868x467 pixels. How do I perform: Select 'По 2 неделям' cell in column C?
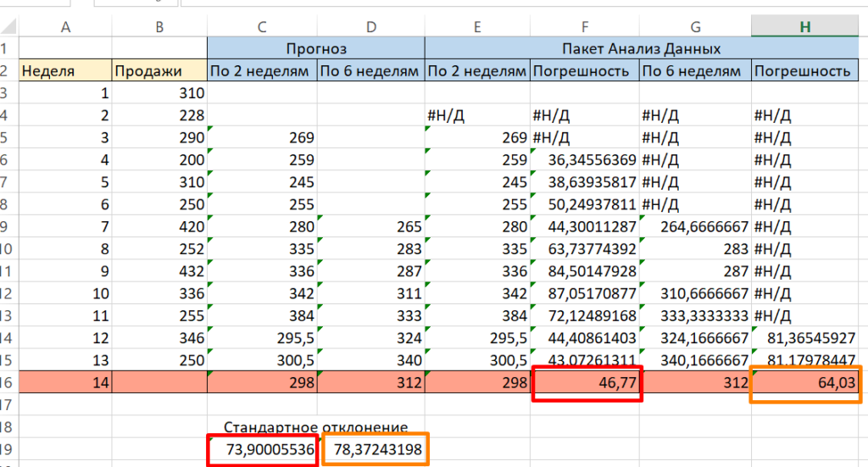tap(263, 70)
